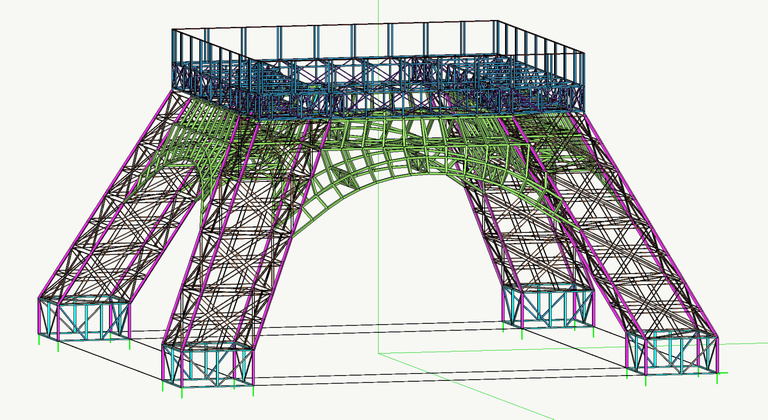
Task: Select the front-left leg's cyan base frame
Action: click(208, 365)
